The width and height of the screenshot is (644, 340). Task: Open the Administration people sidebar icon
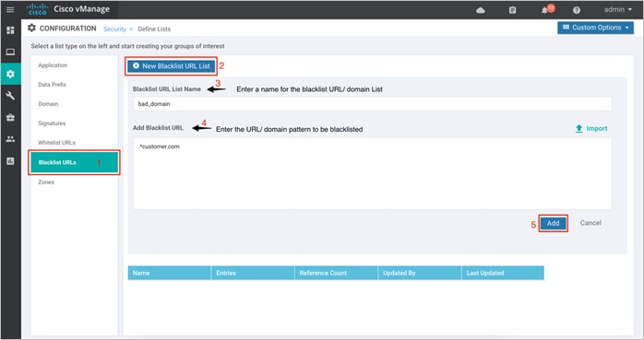(x=10, y=139)
